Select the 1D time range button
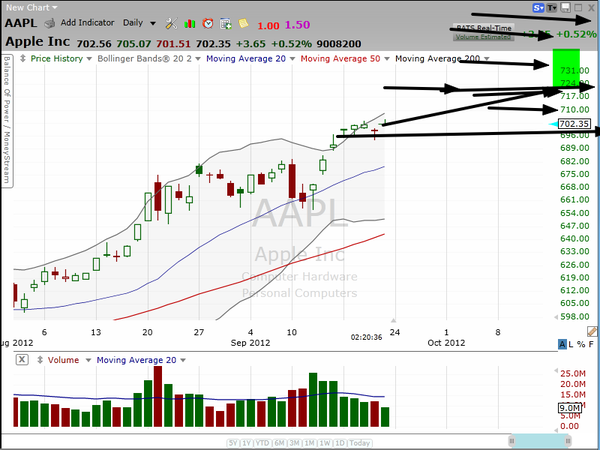 (339, 443)
